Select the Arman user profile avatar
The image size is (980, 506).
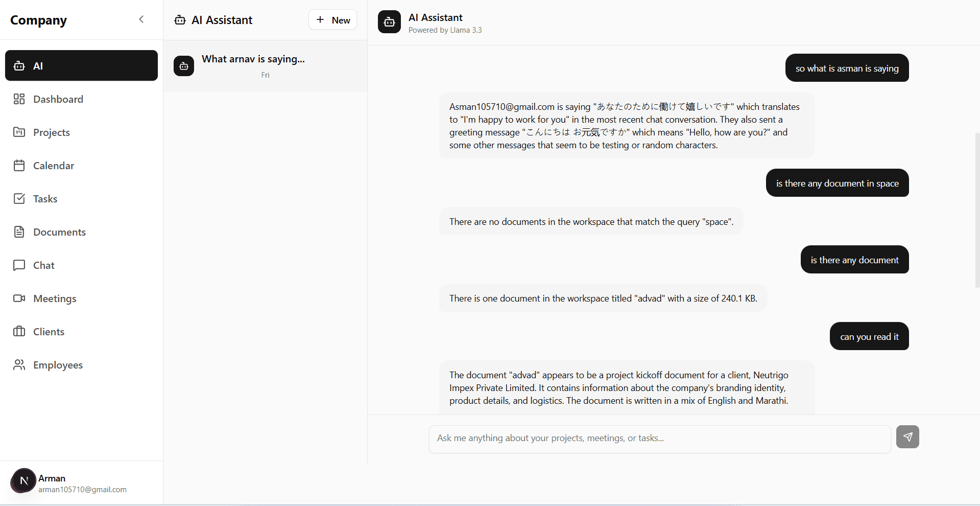pyautogui.click(x=22, y=481)
